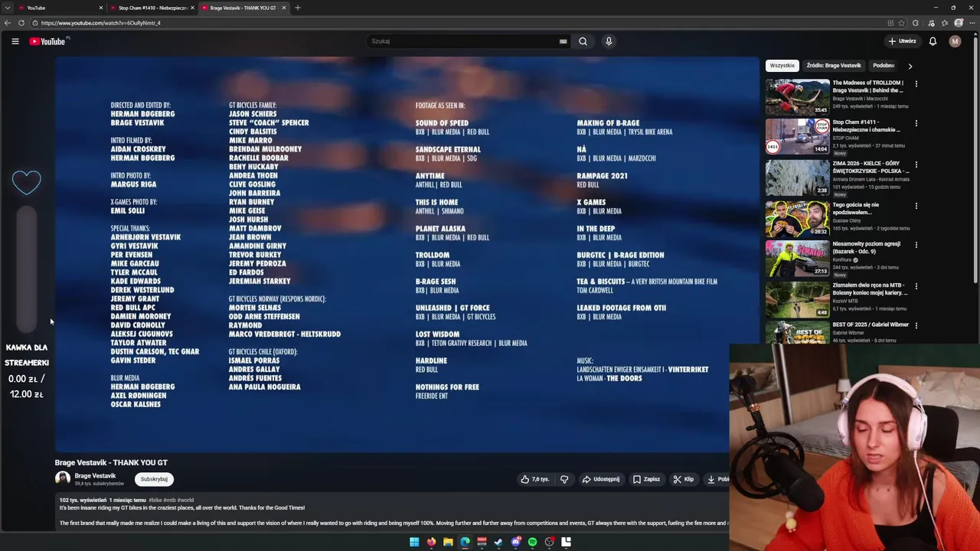The height and width of the screenshot is (551, 980).
Task: Open Microsoft Edge taskbar icon
Action: [x=465, y=542]
